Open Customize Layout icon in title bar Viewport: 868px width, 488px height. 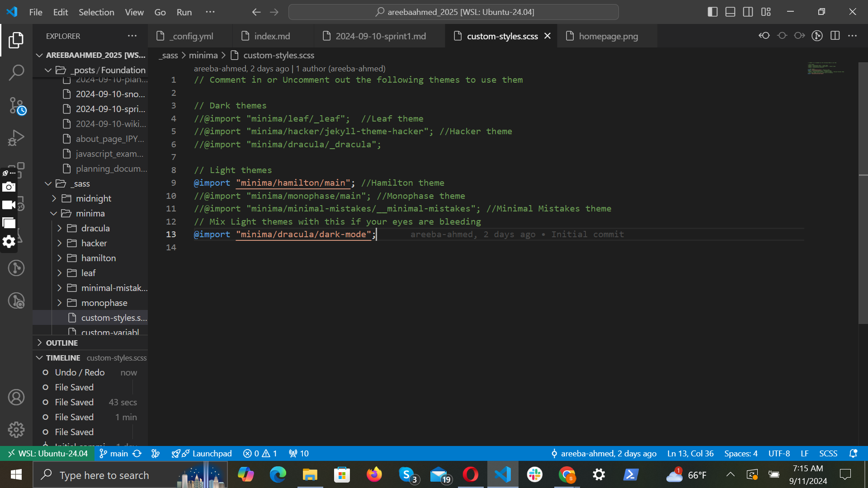(766, 12)
